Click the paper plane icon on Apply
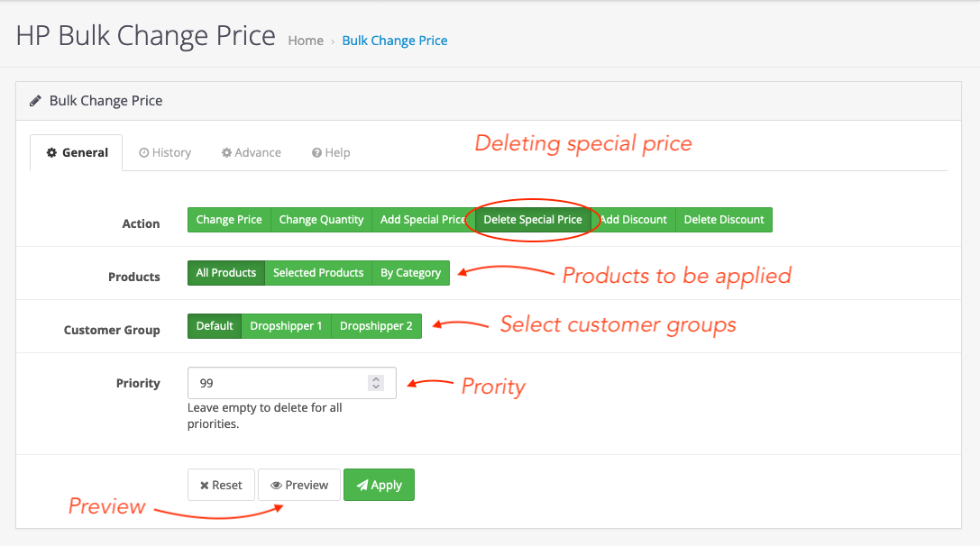Screen dimensions: 980x546 tap(362, 485)
